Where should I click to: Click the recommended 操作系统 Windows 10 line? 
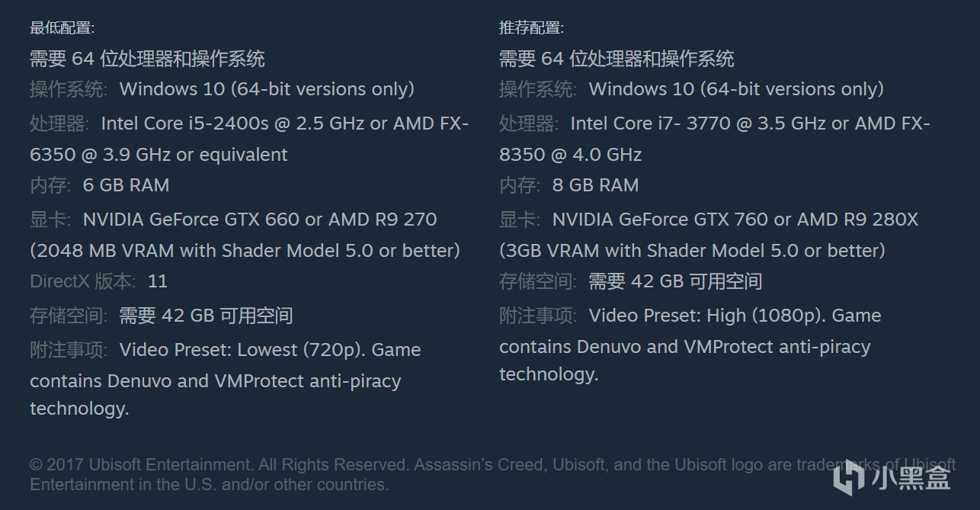691,89
